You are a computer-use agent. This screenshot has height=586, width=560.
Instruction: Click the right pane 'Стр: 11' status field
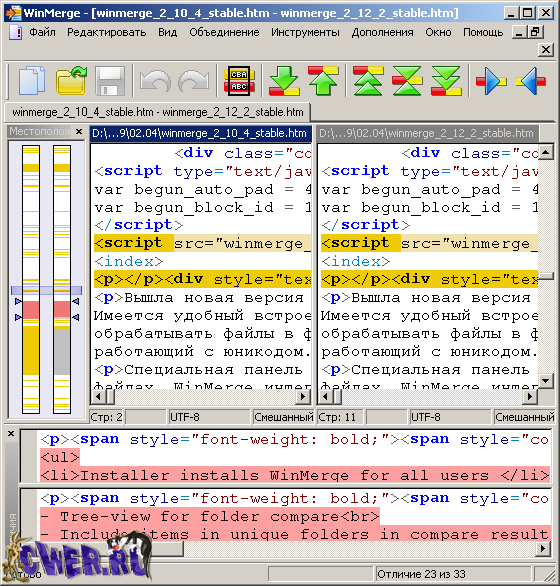(340, 417)
